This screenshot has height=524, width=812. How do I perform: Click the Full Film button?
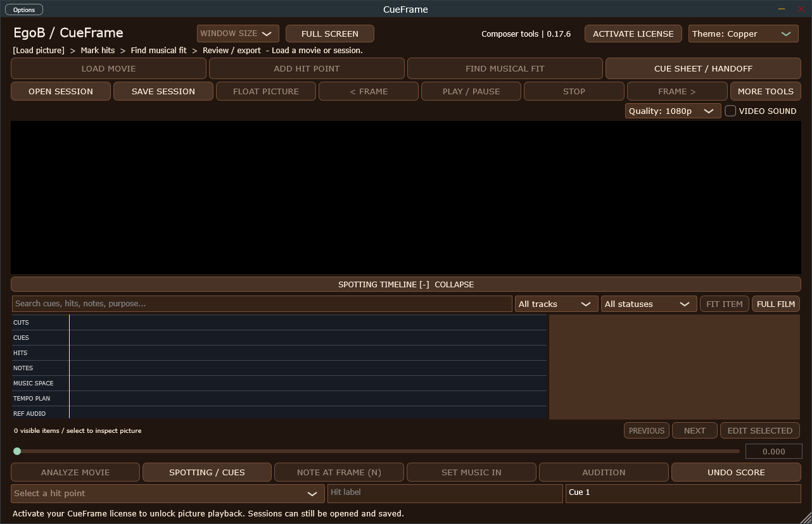[776, 304]
